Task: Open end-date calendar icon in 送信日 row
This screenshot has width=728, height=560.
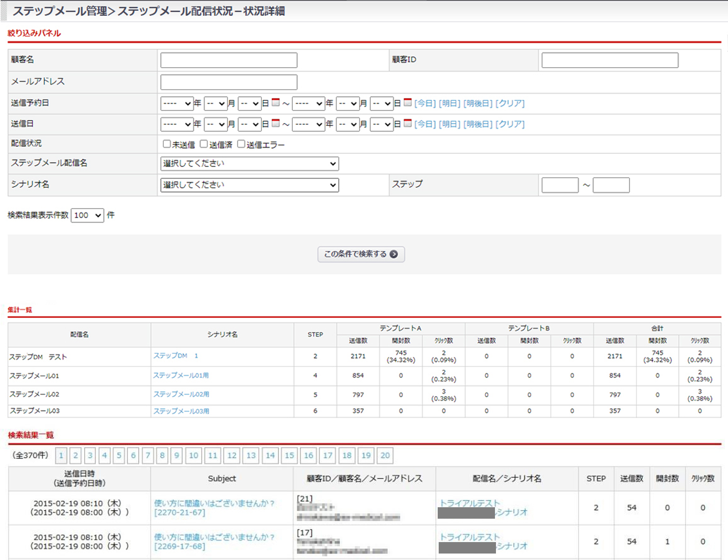Action: (408, 123)
